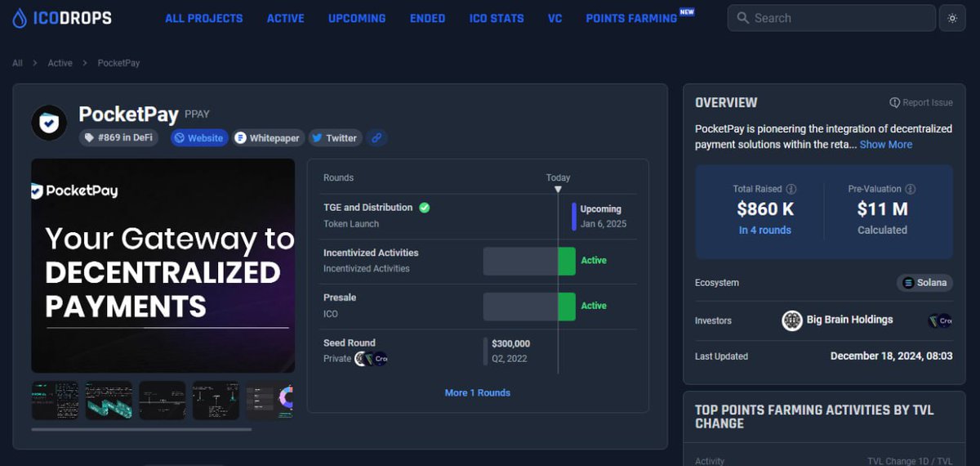
Task: Click the Presale row label
Action: pyautogui.click(x=340, y=298)
